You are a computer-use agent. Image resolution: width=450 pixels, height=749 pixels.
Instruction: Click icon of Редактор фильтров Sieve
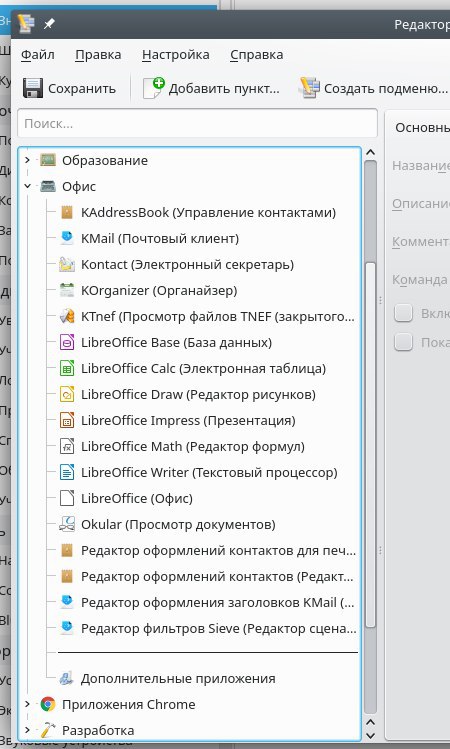click(67, 628)
